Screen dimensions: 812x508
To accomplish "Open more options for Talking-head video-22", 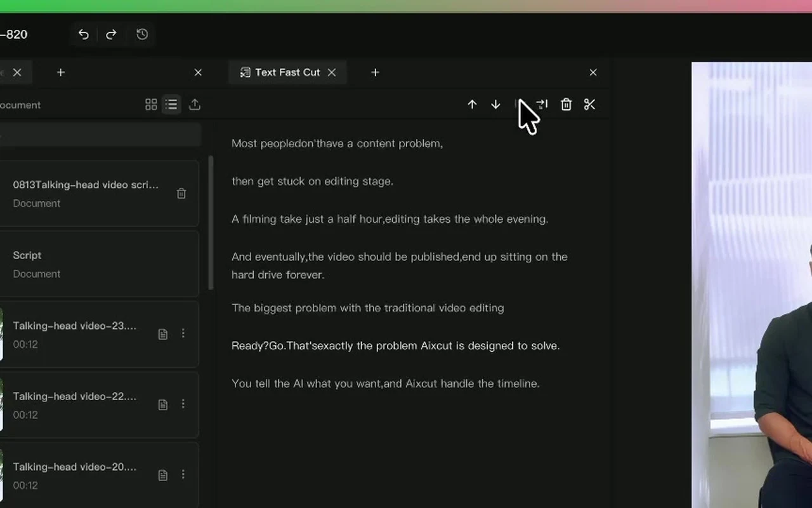I will tap(183, 404).
